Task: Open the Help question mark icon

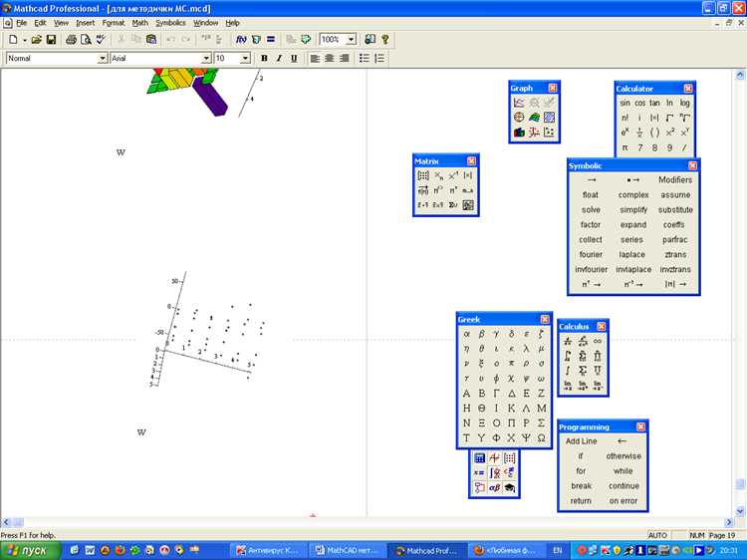Action: point(384,40)
